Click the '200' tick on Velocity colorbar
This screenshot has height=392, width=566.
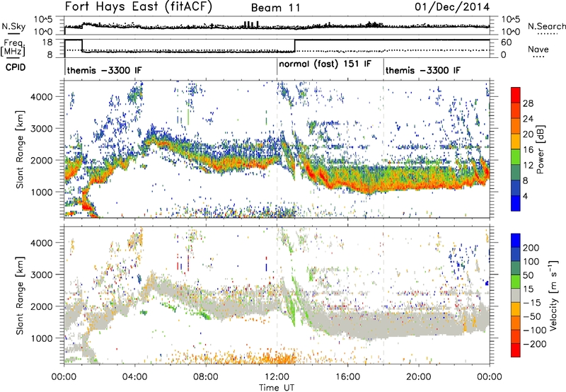click(531, 248)
